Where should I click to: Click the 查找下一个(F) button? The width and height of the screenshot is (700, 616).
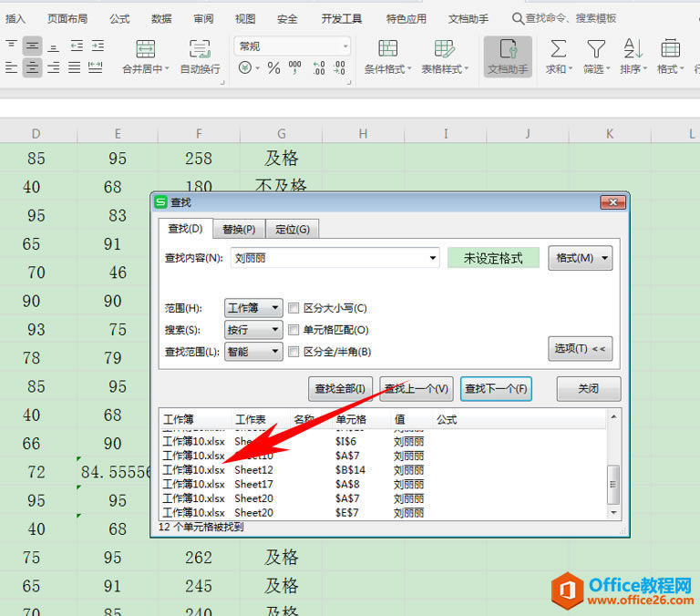coord(496,389)
